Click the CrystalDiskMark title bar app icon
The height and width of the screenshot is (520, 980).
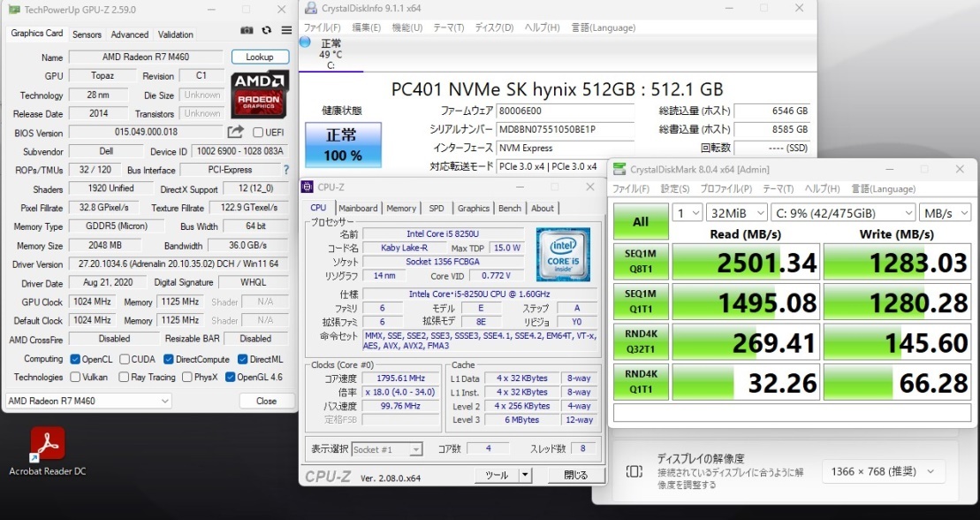pos(619,169)
